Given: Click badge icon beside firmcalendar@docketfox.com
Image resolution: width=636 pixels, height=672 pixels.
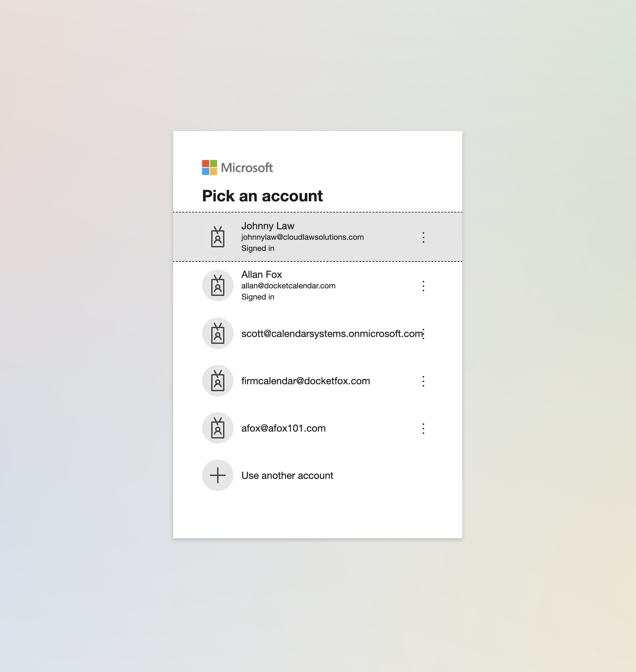Looking at the screenshot, I should (218, 381).
